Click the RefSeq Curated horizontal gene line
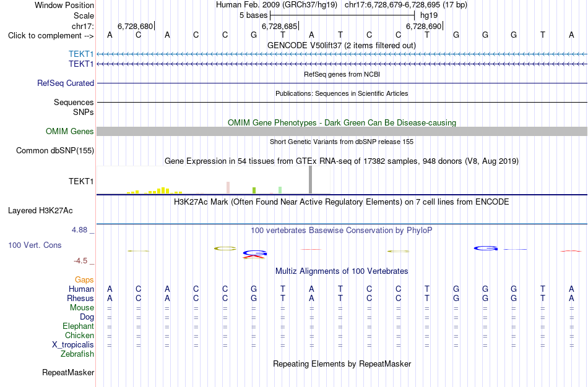588x387 pixels. tap(342, 83)
